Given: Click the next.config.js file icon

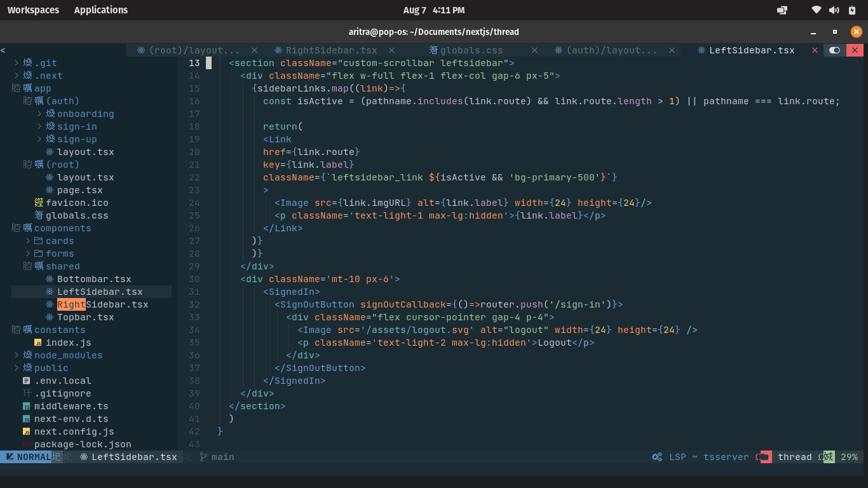Looking at the screenshot, I should pos(26,431).
